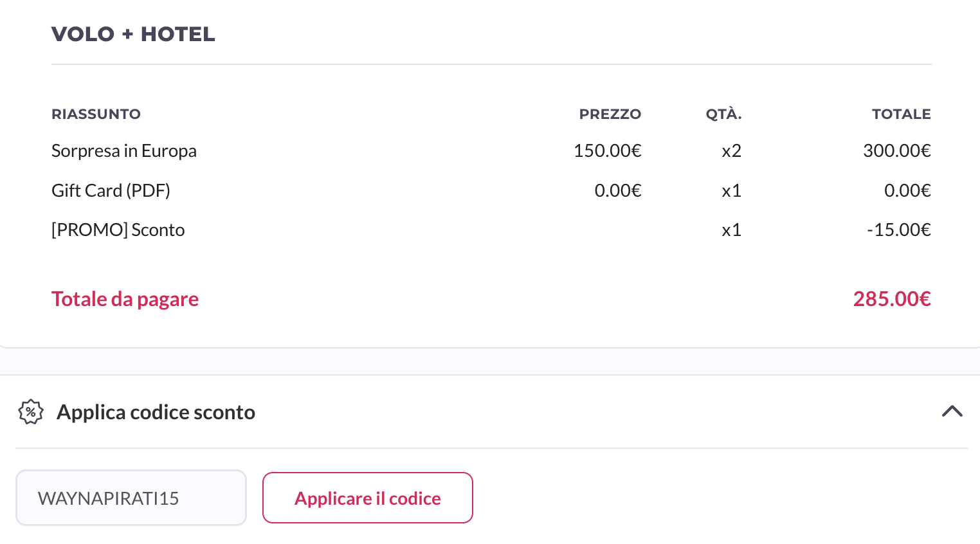Click the 300.00€ row total
Screen dimensions: 980x544
(x=896, y=151)
